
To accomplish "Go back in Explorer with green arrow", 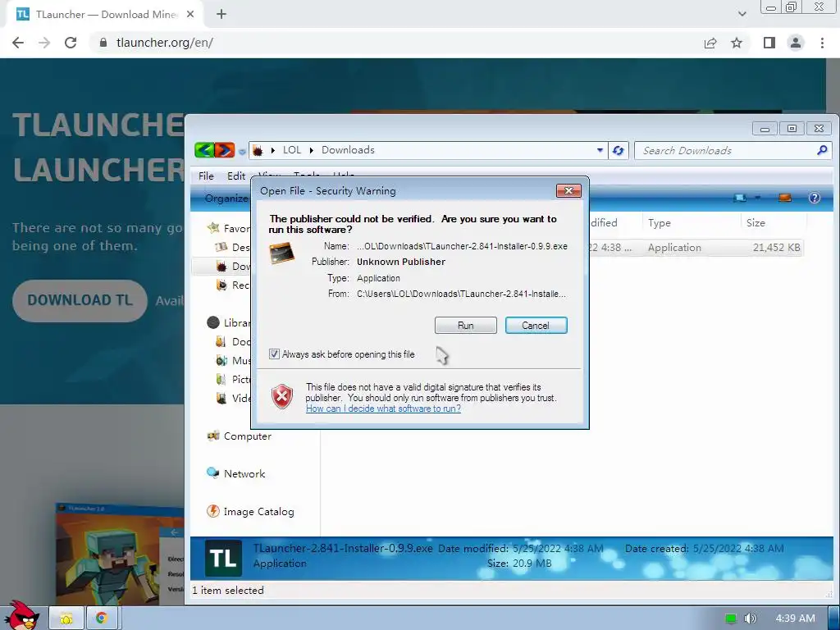I will tap(204, 150).
